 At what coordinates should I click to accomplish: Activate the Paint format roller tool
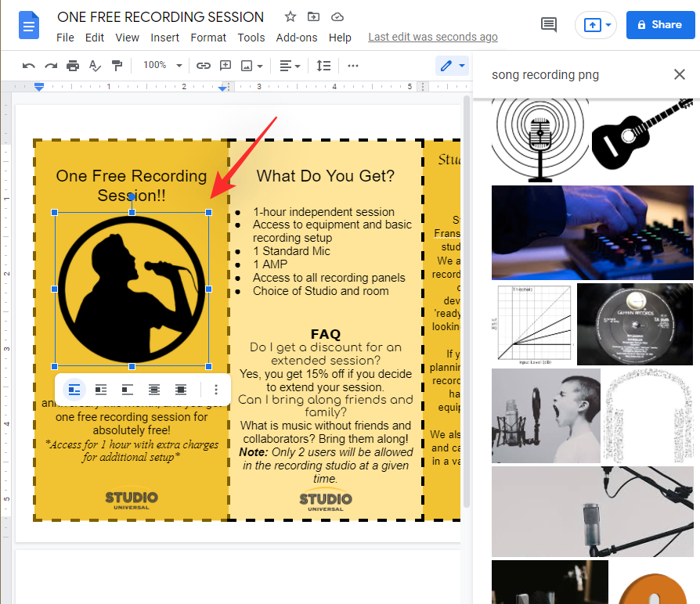(117, 66)
